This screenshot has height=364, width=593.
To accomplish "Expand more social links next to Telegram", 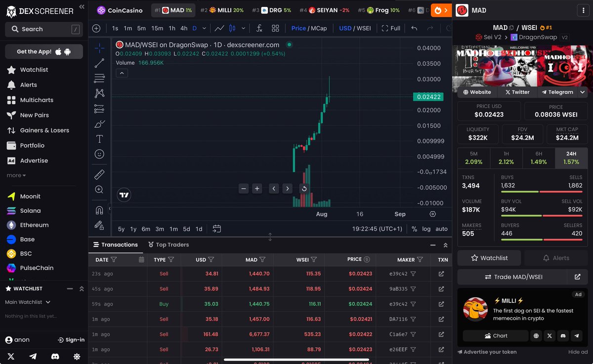I will tap(583, 92).
